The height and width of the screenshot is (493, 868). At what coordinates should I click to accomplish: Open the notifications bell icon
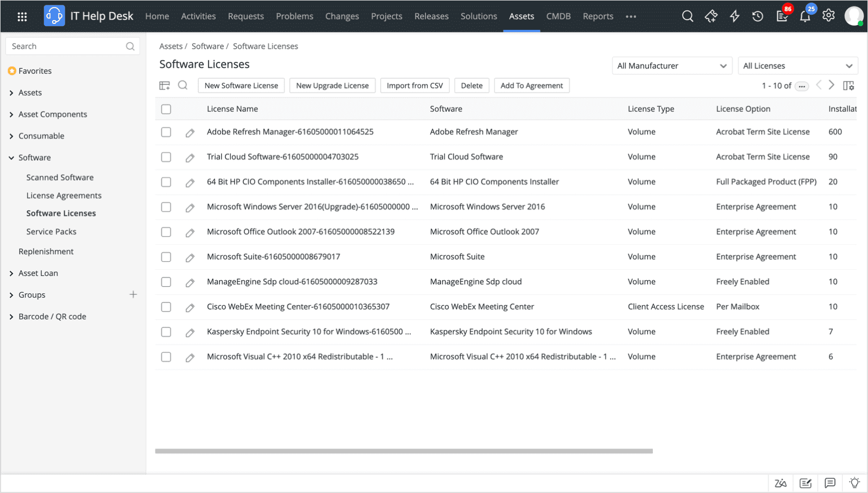coord(805,16)
